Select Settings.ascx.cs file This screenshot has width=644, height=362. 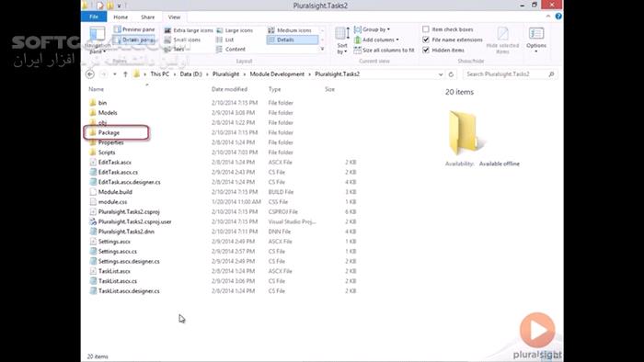click(x=118, y=252)
